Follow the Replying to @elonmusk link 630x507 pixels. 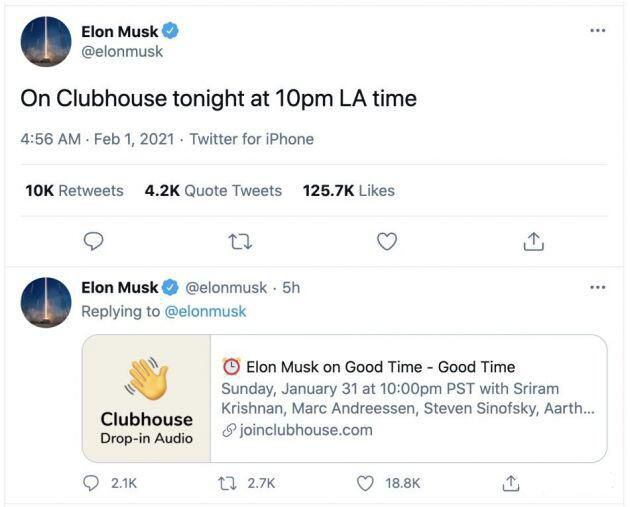(205, 312)
